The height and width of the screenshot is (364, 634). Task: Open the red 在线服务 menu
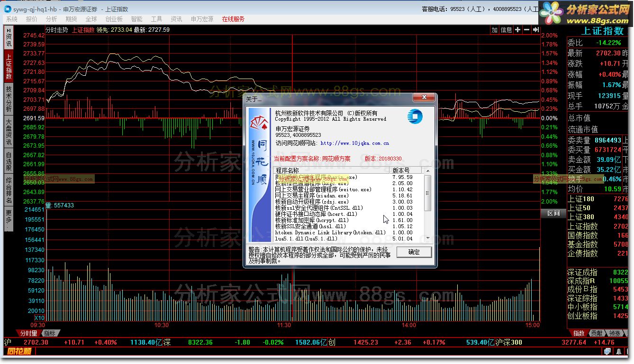[234, 19]
